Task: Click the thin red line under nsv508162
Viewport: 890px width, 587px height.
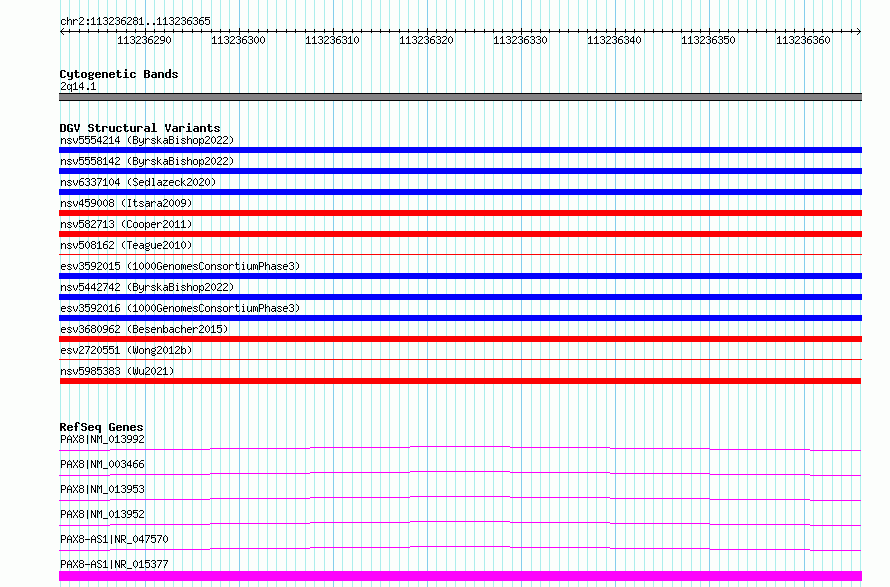Action: [x=460, y=255]
